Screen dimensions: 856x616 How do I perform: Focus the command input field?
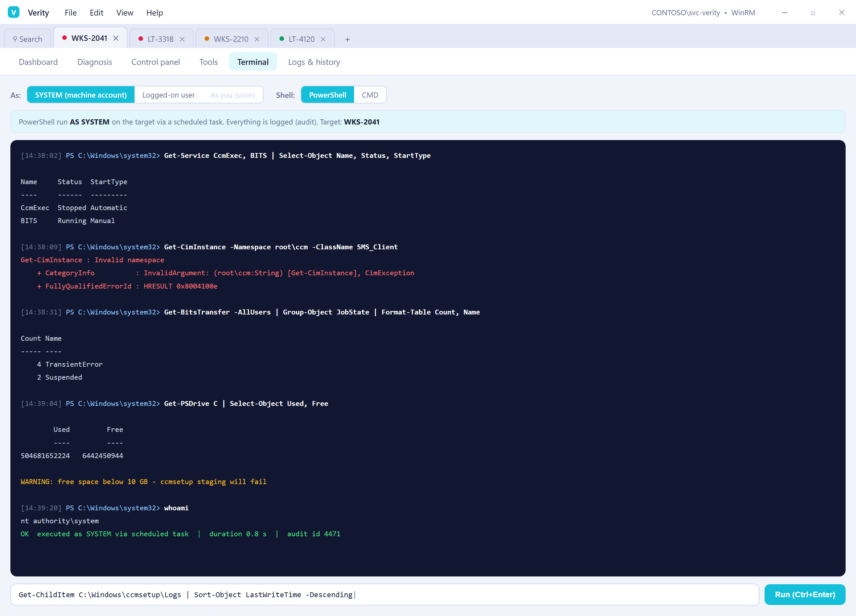[385, 595]
